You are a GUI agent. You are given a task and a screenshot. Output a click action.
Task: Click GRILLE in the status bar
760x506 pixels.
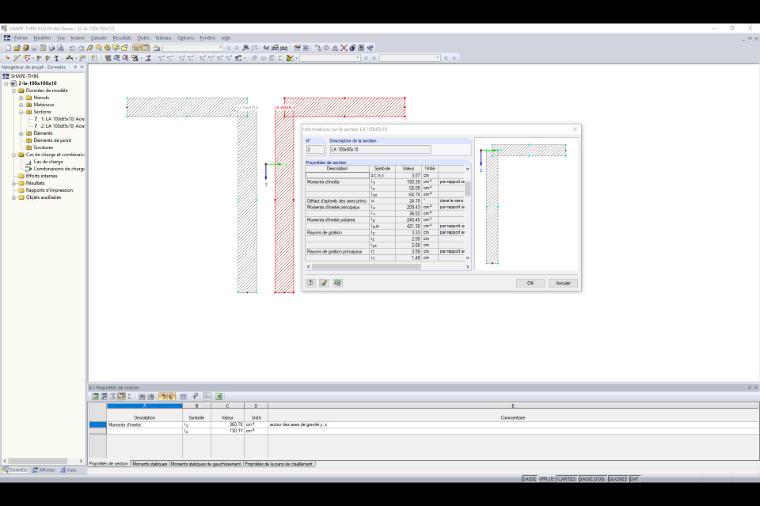coord(546,479)
